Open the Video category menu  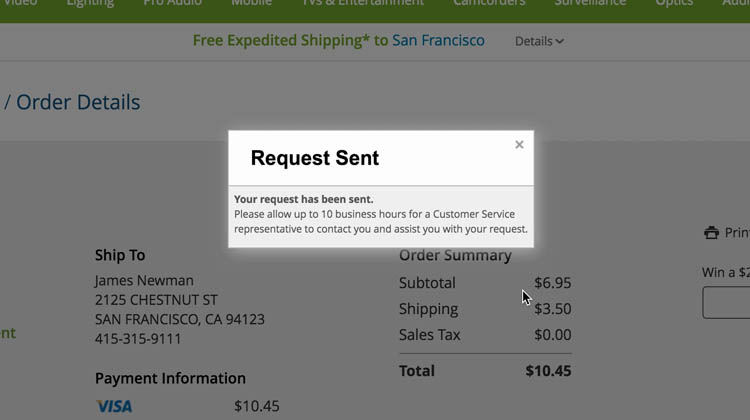pos(20,3)
